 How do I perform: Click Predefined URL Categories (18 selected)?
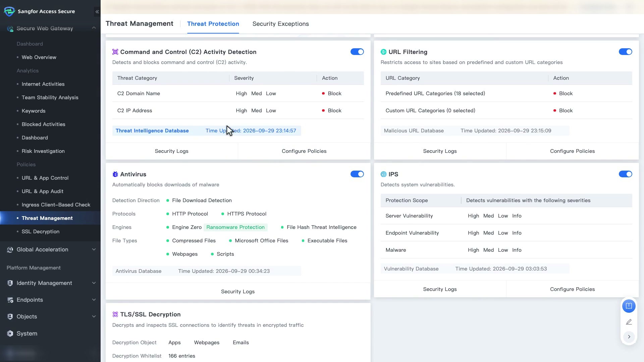click(435, 94)
